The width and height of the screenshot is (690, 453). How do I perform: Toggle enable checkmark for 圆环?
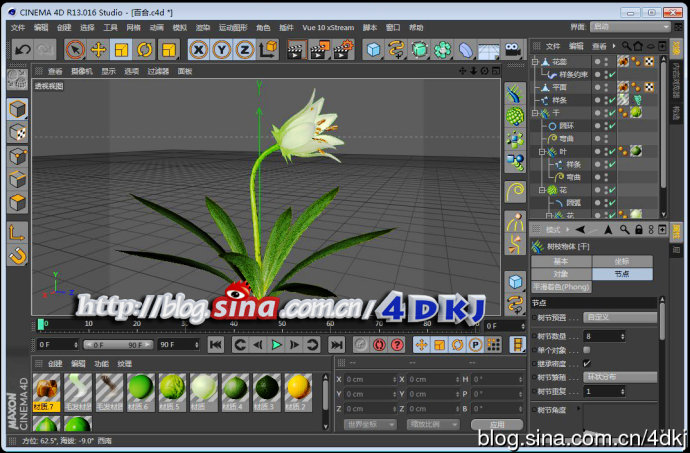click(x=612, y=126)
